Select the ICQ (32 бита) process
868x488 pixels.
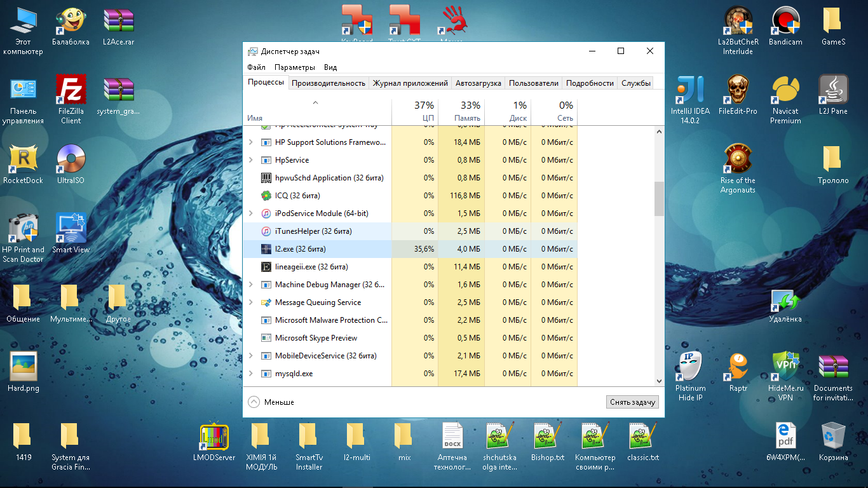tap(410, 196)
